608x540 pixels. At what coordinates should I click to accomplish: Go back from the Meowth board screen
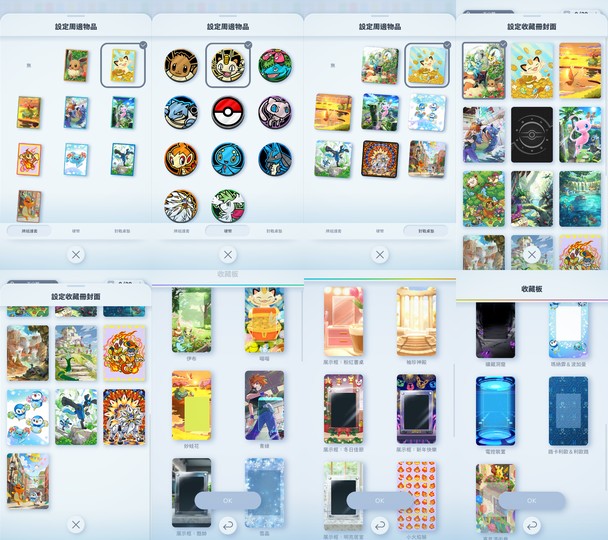tap(228, 525)
